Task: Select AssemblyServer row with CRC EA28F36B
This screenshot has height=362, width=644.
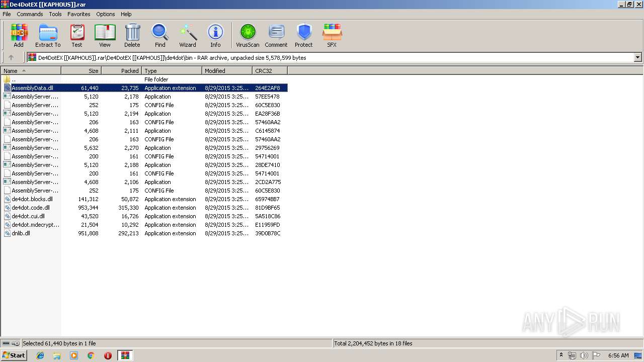Action: [x=144, y=114]
